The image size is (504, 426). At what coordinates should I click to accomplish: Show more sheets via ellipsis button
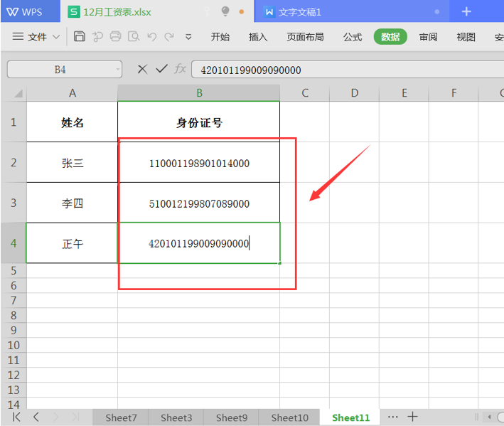pos(392,417)
